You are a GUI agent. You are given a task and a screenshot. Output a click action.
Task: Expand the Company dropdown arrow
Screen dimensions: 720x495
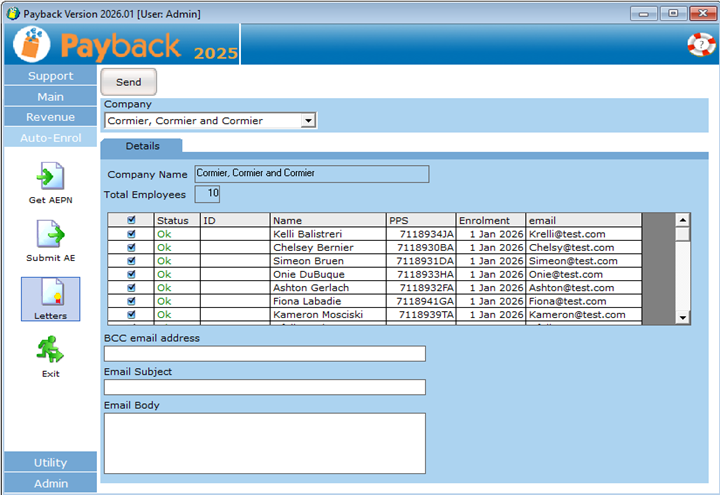click(308, 121)
